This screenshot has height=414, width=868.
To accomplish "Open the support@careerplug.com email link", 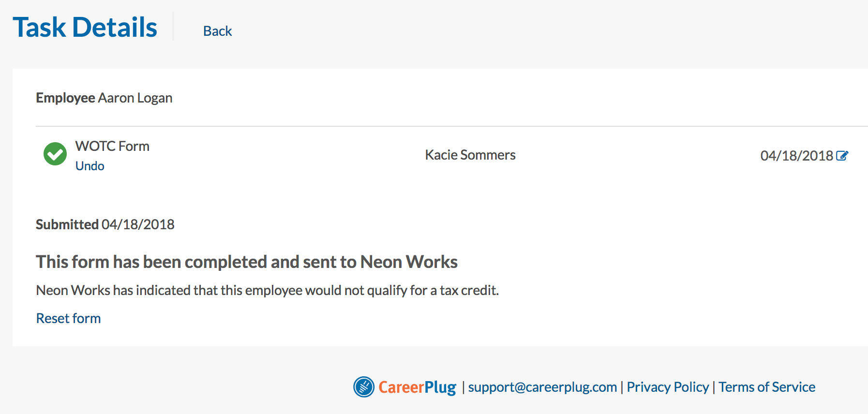I will tap(542, 387).
